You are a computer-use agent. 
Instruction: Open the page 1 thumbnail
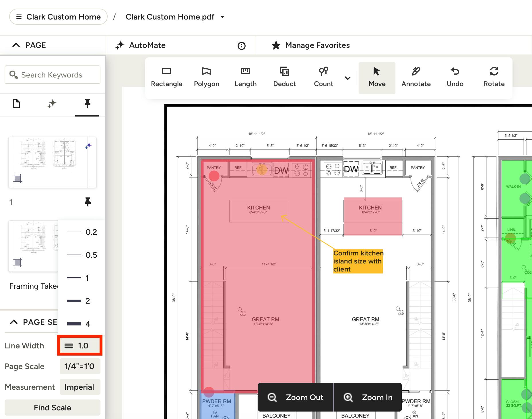pos(53,162)
